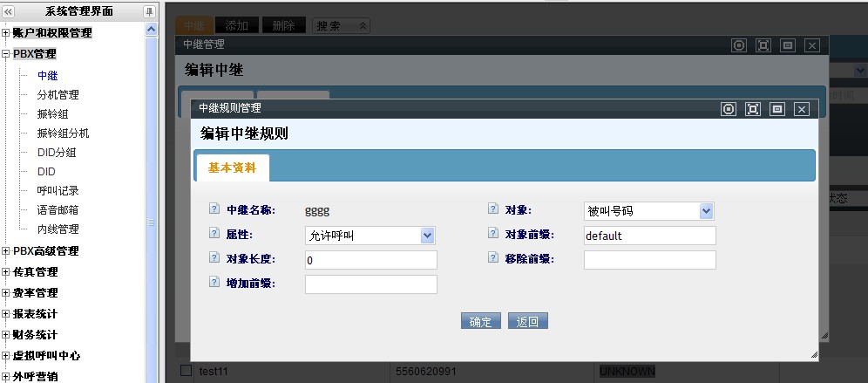The image size is (868, 383).
Task: Open 分机管理 in the sidebar
Action: click(x=58, y=95)
